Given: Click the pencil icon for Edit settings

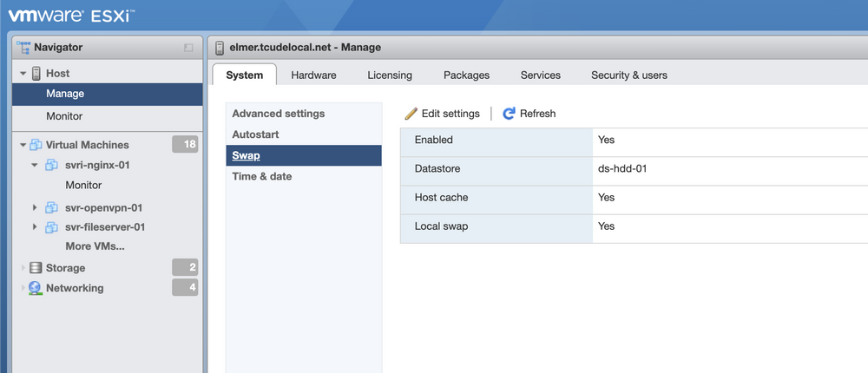Looking at the screenshot, I should (411, 114).
